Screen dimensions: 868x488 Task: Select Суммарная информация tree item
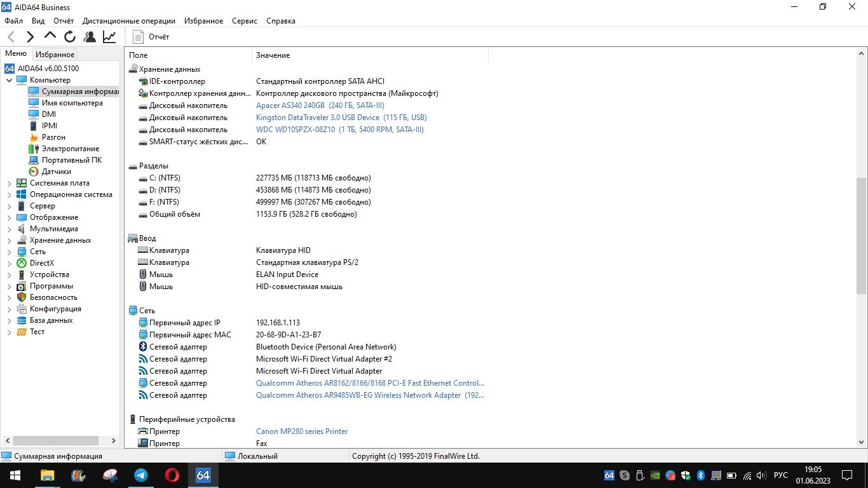click(80, 91)
